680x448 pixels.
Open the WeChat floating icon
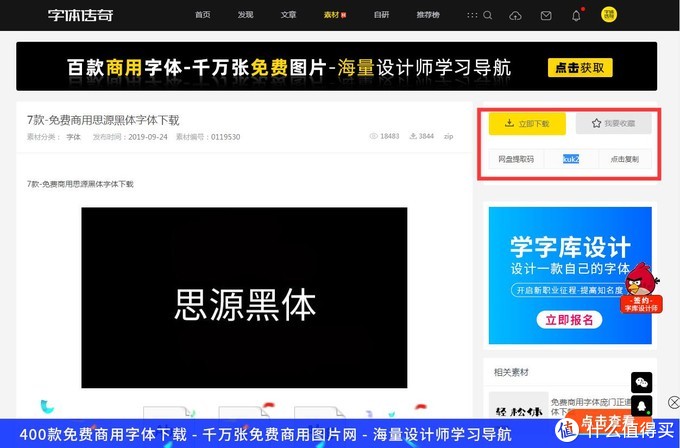(641, 383)
